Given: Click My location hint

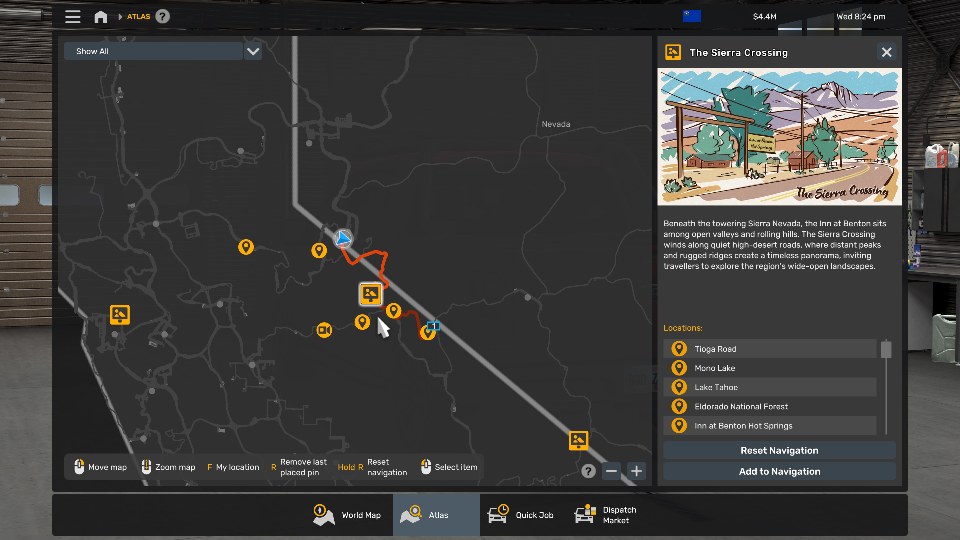Looking at the screenshot, I should [x=233, y=467].
